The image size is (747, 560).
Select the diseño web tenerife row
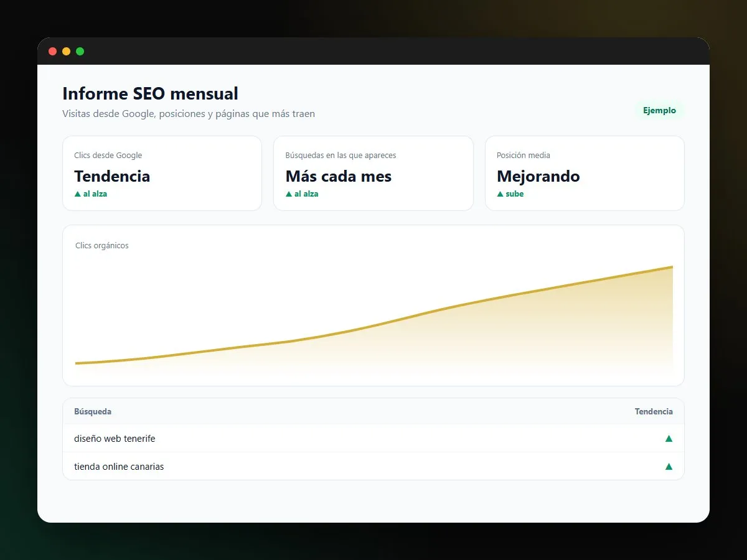pyautogui.click(x=374, y=438)
